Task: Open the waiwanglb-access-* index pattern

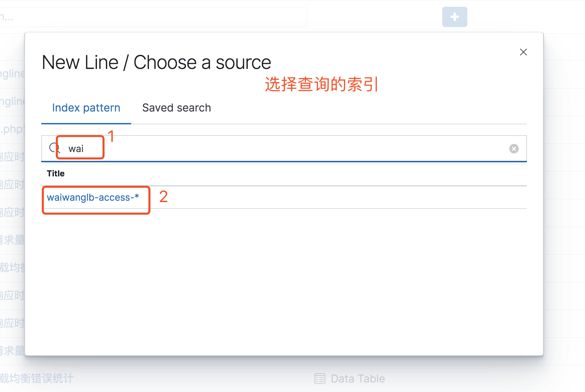Action: tap(93, 197)
